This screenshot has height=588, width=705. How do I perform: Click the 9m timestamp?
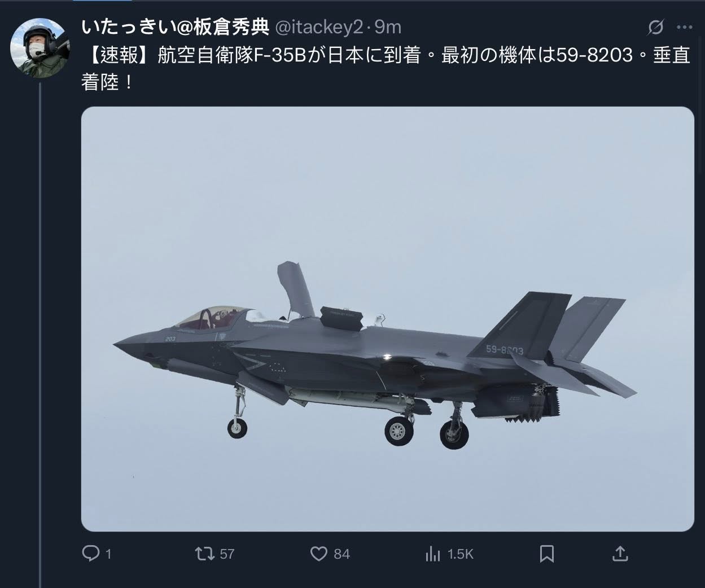pyautogui.click(x=388, y=27)
